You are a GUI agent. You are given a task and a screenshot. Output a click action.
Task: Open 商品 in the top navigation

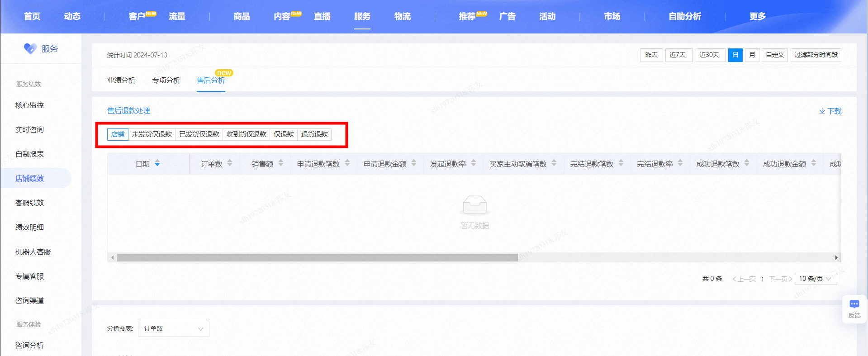click(242, 16)
